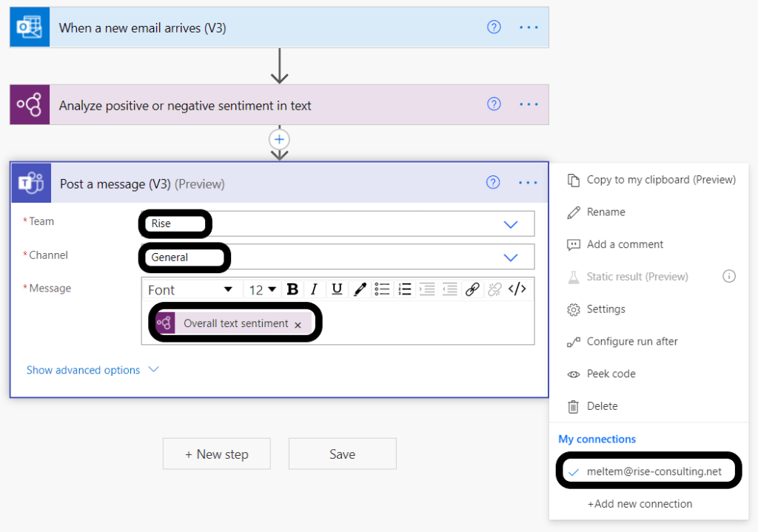Click the numbered list icon
The width and height of the screenshot is (758, 532).
point(405,289)
